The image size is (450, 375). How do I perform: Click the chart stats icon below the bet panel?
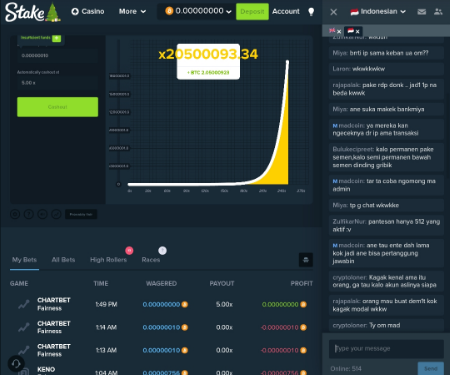pyautogui.click(x=56, y=214)
